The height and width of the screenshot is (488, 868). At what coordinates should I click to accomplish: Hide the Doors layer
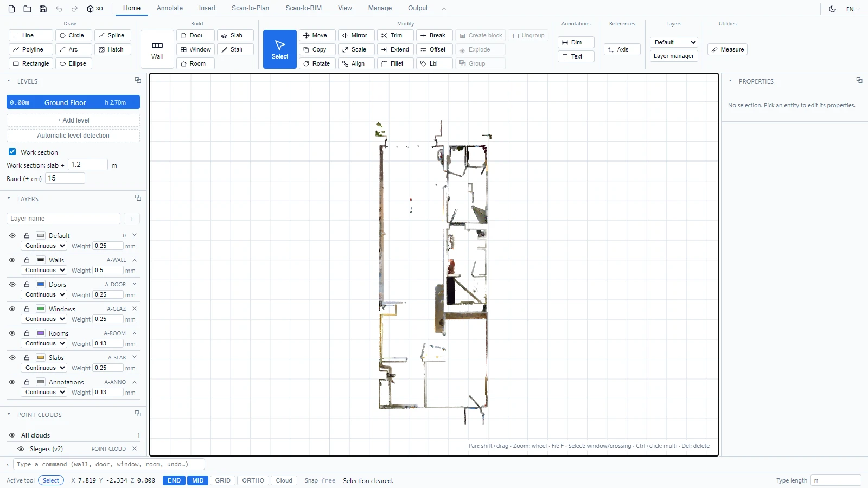click(12, 285)
